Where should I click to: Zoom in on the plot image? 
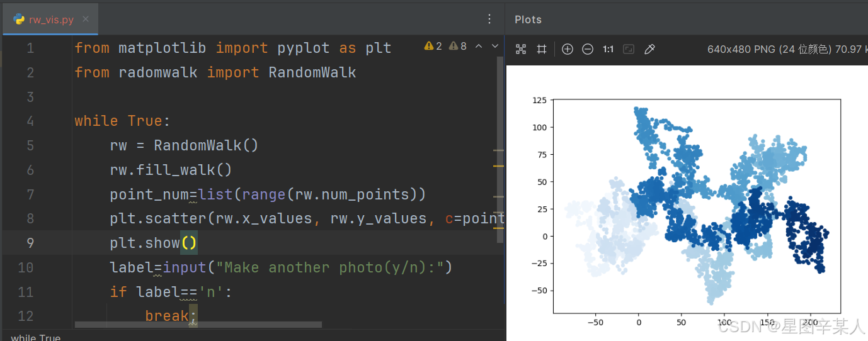pos(568,49)
